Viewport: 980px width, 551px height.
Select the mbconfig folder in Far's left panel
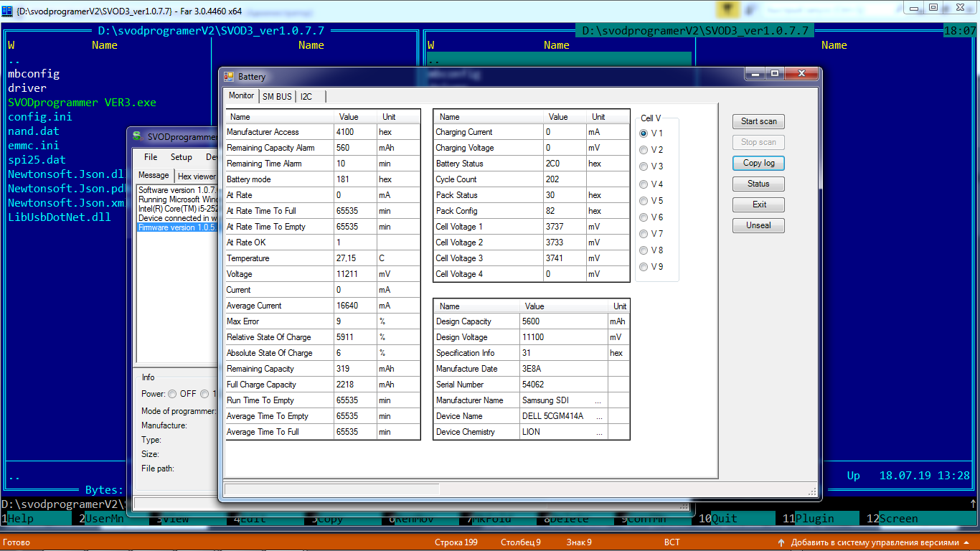[x=34, y=74]
